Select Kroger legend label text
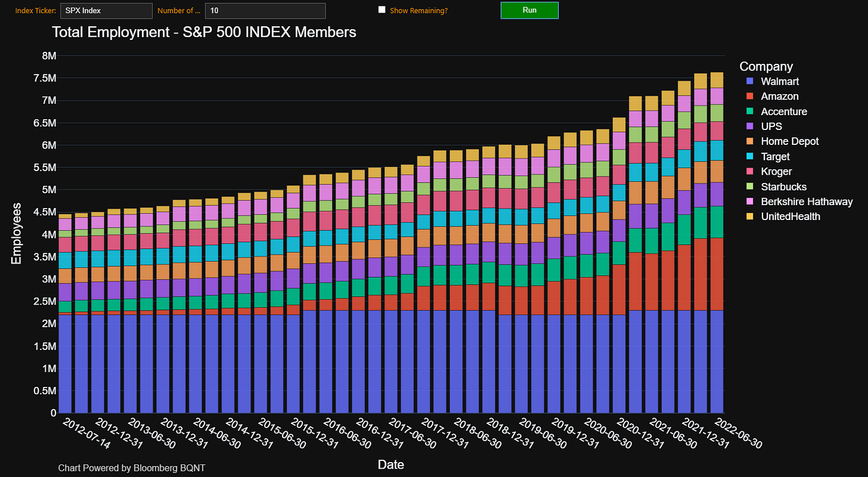 coord(777,171)
